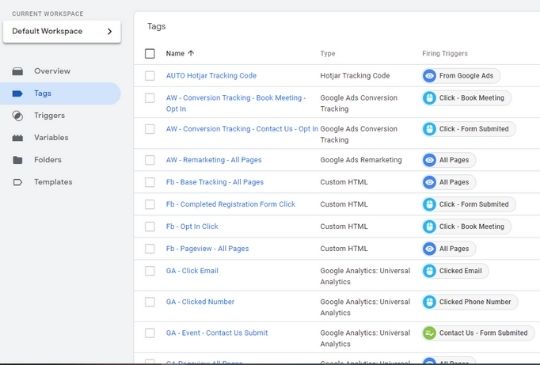Go to the Overview menu item
The width and height of the screenshot is (540, 365).
coord(60,71)
